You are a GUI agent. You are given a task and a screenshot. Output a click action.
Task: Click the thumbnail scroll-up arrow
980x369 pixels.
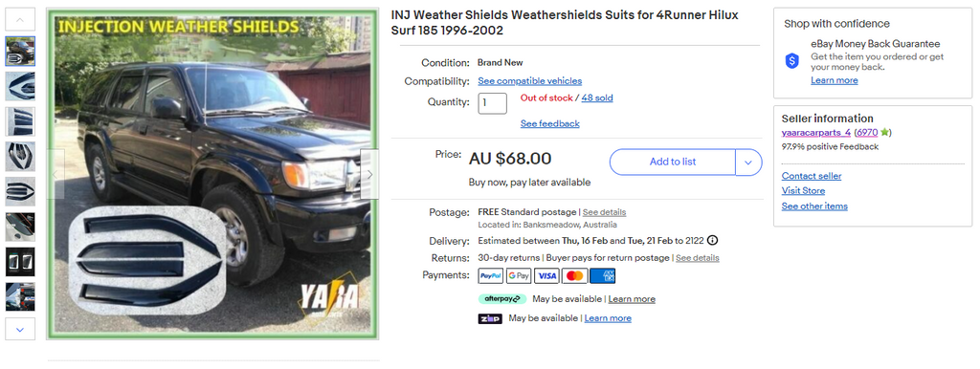click(20, 20)
